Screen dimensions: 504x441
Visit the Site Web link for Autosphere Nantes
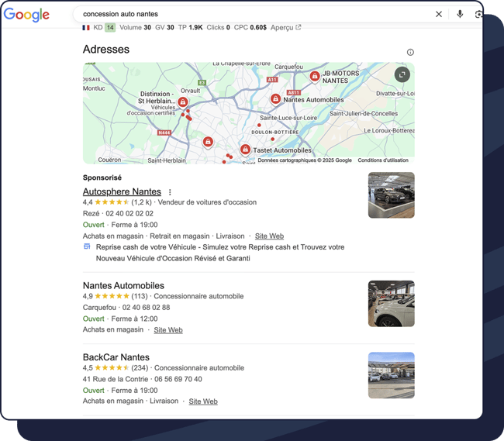point(269,236)
